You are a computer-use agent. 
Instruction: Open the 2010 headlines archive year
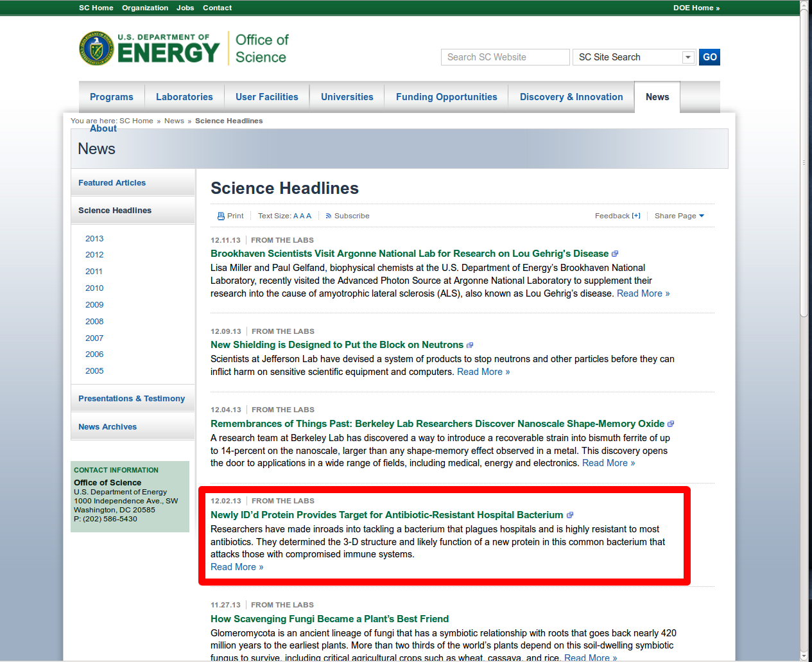pos(94,288)
